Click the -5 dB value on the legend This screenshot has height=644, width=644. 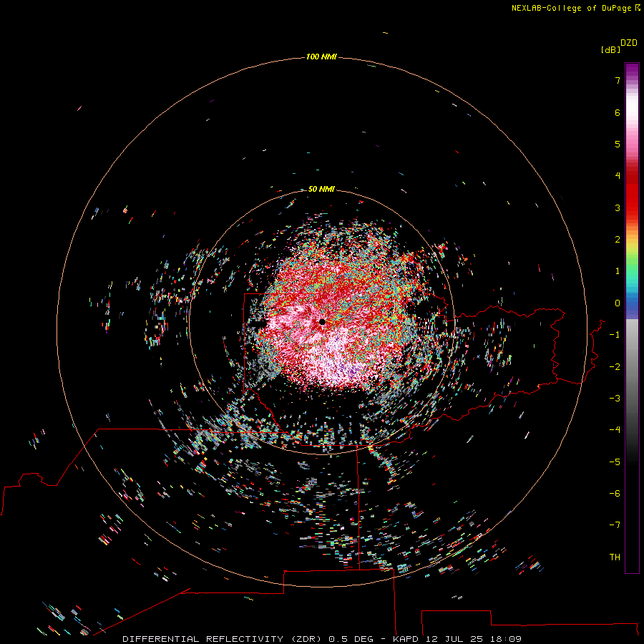615,462
